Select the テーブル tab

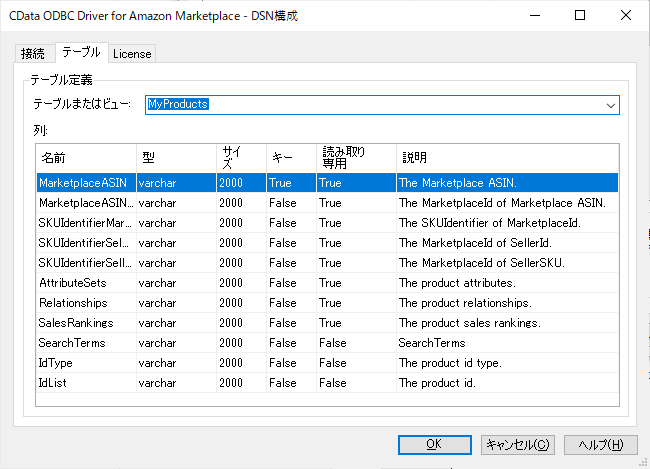[81, 52]
